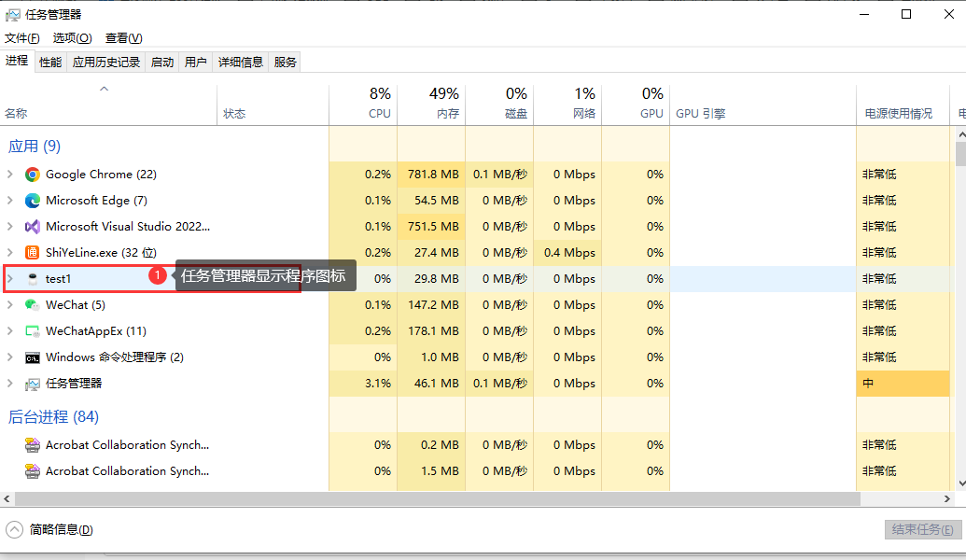Image resolution: width=966 pixels, height=560 pixels.
Task: Open the 文件(F) menu
Action: pyautogui.click(x=22, y=38)
